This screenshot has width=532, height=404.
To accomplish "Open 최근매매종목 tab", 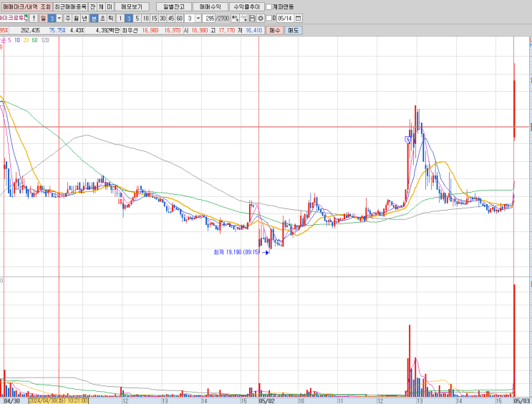I will click(71, 6).
